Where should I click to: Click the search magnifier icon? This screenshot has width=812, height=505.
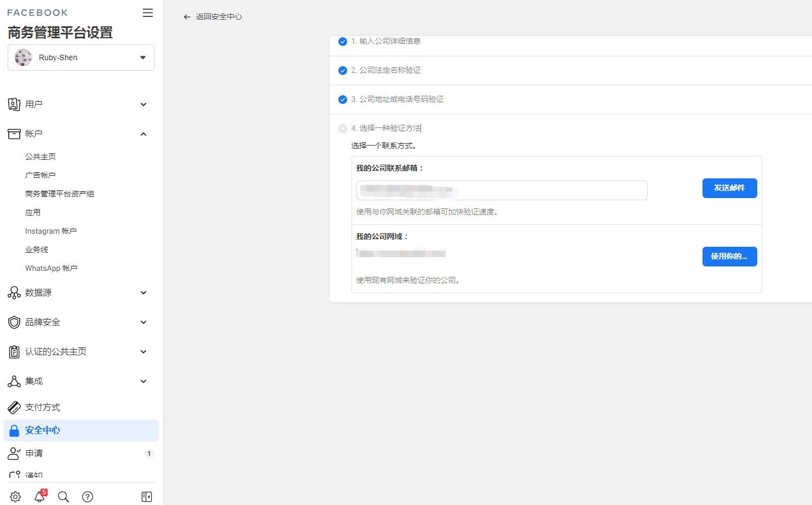pyautogui.click(x=64, y=497)
